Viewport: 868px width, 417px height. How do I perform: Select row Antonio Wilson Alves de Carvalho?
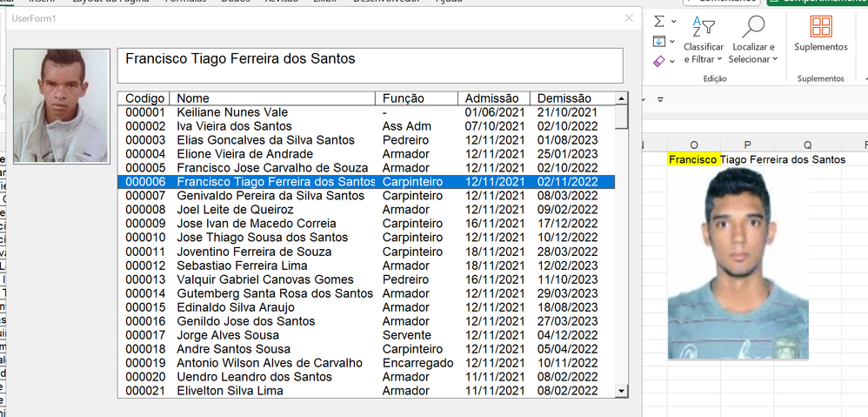(366, 363)
